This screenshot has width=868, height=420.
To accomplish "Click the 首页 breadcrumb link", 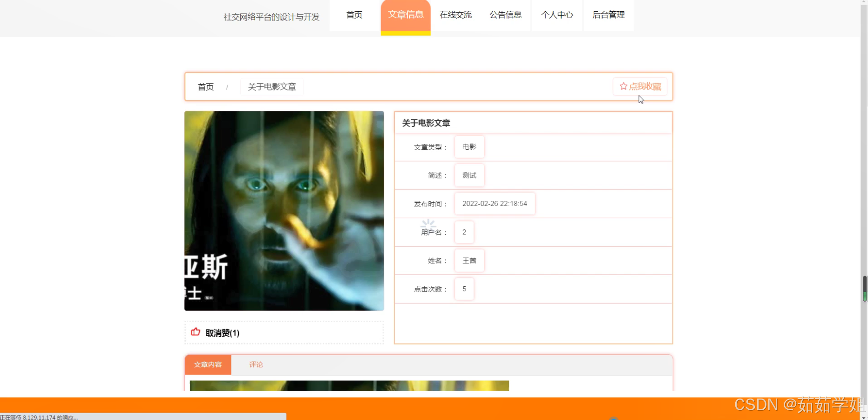I will [x=206, y=87].
